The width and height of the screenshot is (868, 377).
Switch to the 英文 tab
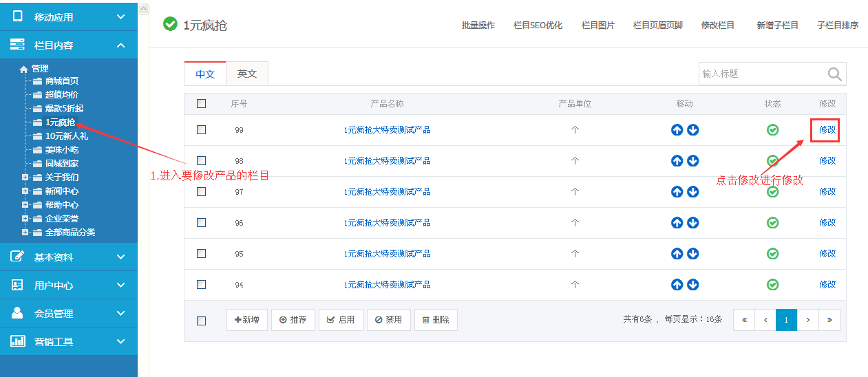click(247, 74)
